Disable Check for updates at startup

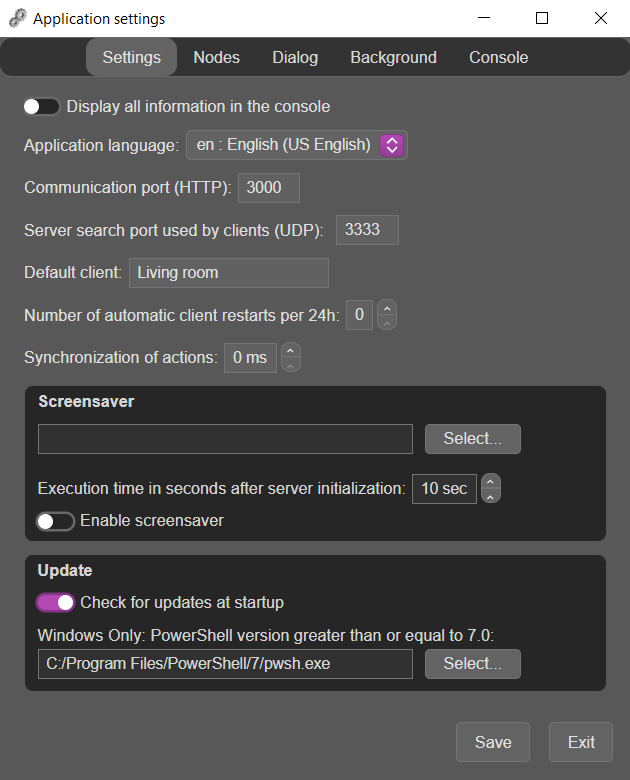[55, 603]
